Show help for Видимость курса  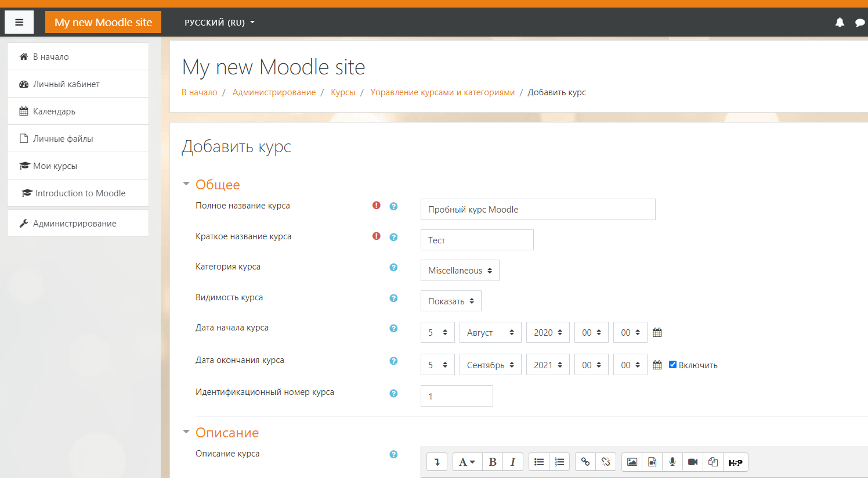tap(393, 298)
